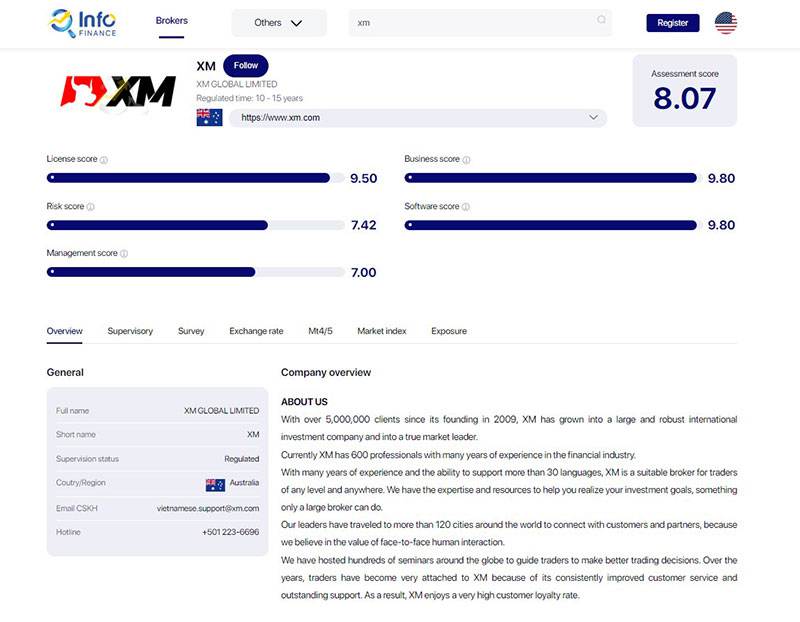Click the XM broker logo
This screenshot has height=622, width=800.
click(x=118, y=92)
